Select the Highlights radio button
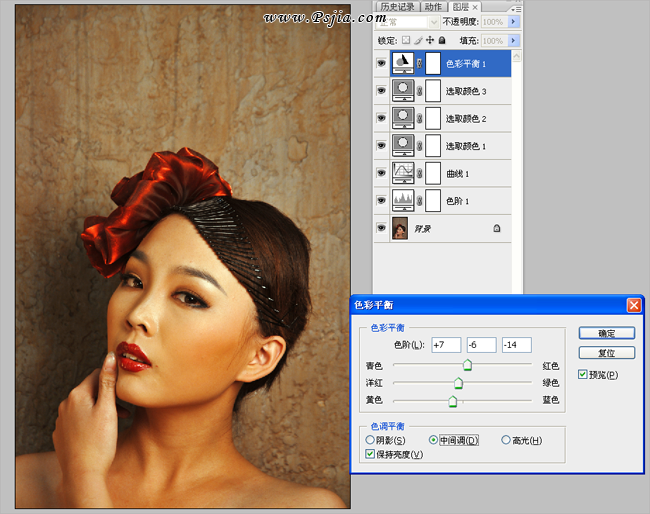Screen dimensions: 650x514 coord(504,440)
